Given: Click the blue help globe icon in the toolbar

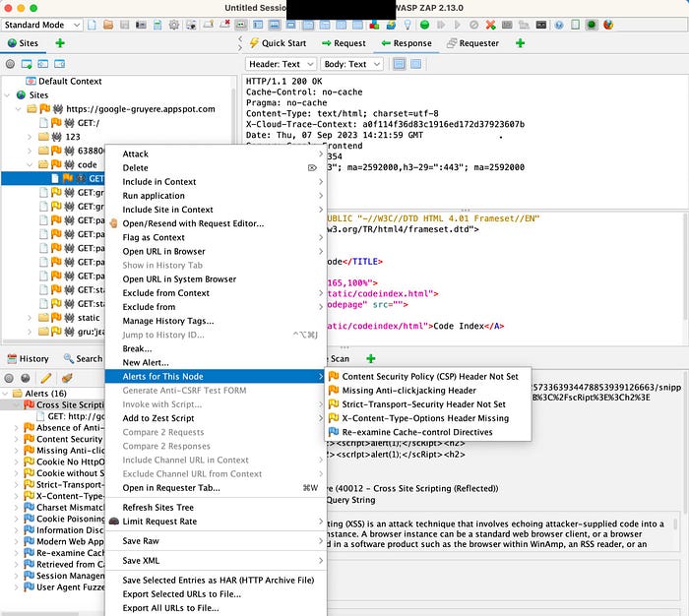Looking at the screenshot, I should (x=558, y=25).
